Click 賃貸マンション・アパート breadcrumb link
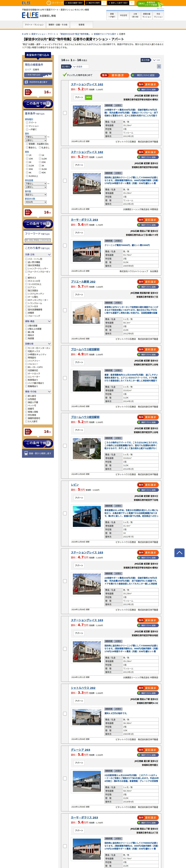The image size is (186, 868). 44,34
